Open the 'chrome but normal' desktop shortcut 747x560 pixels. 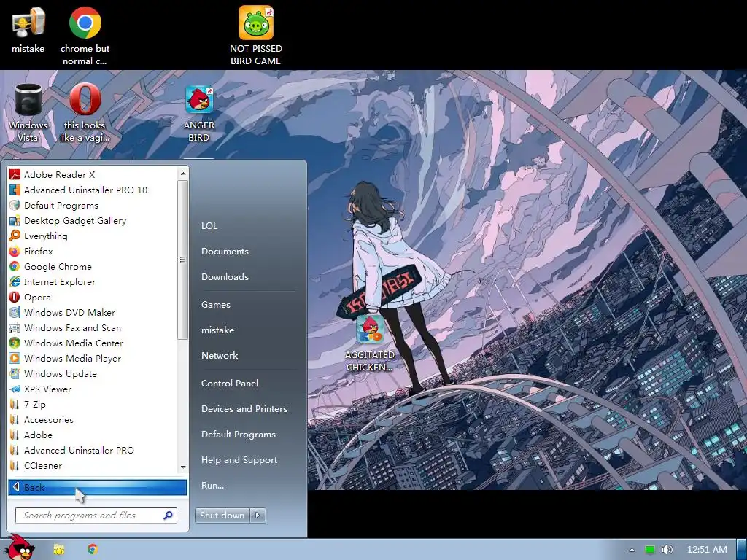(85, 36)
